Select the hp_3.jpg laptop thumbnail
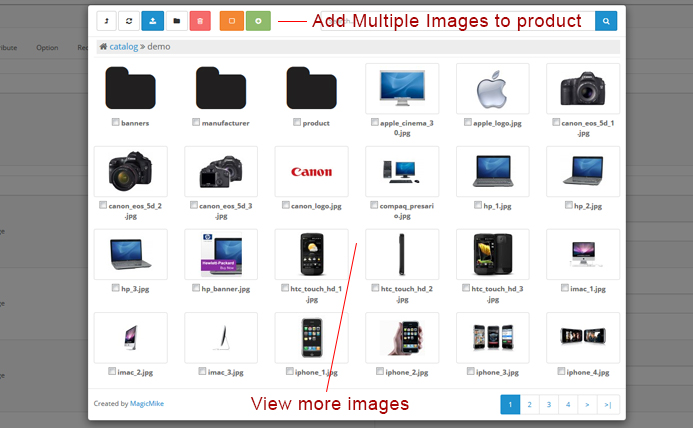This screenshot has height=428, width=693. coord(131,254)
